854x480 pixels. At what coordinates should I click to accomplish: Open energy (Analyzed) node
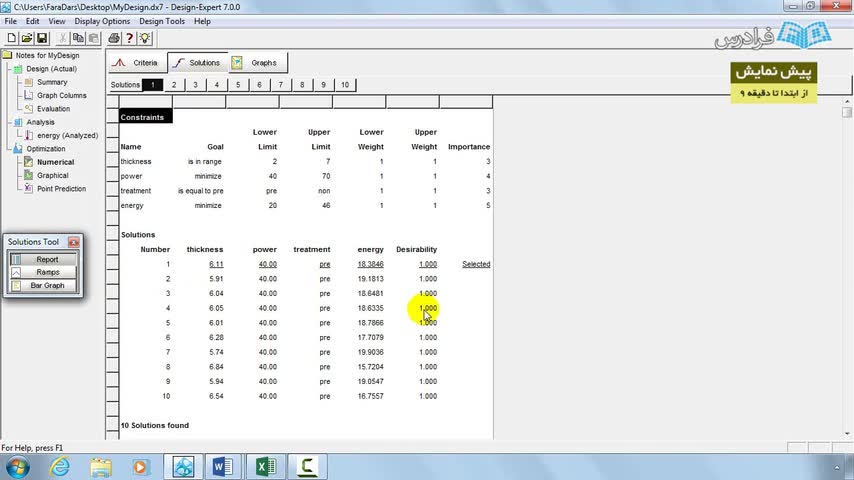pos(68,136)
